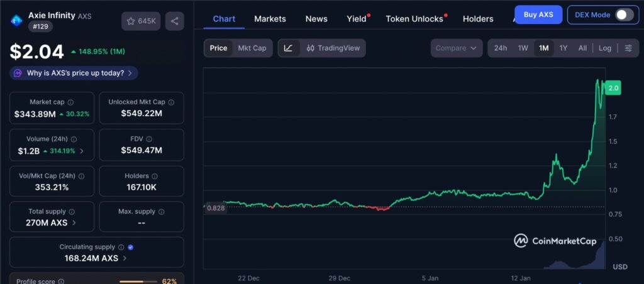Expand Volume (24h) details chevron
The height and width of the screenshot is (284, 644).
click(x=82, y=151)
